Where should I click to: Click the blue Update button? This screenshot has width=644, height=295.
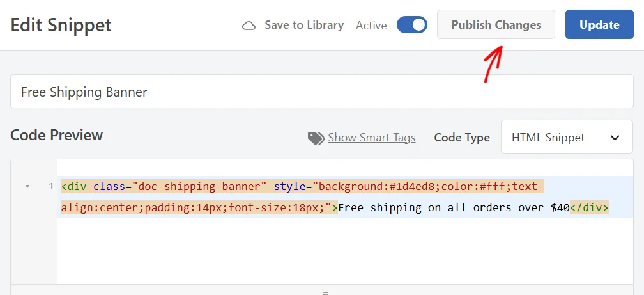599,25
